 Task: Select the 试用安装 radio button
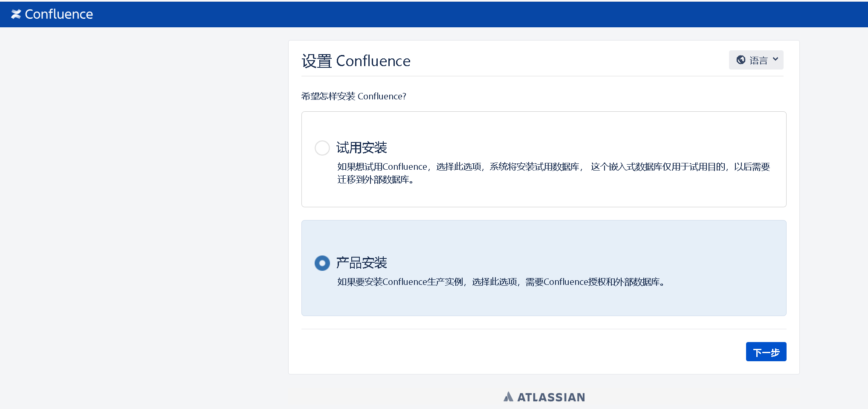pyautogui.click(x=322, y=148)
